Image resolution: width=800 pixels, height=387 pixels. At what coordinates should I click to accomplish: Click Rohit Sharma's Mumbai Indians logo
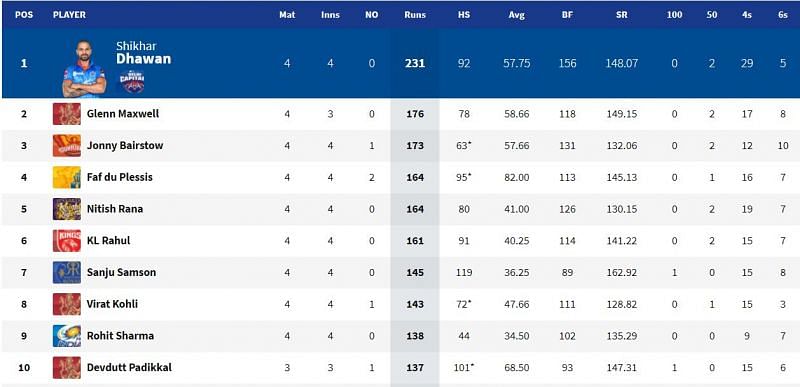click(x=67, y=336)
